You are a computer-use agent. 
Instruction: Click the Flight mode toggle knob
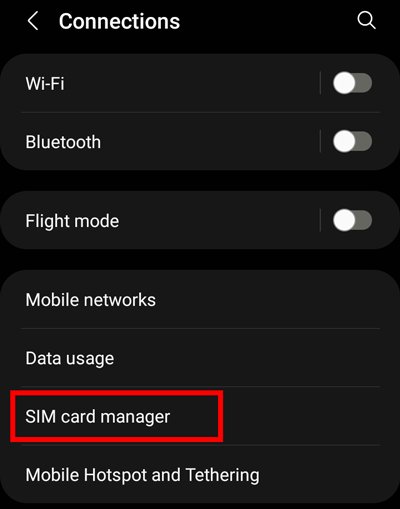tap(344, 220)
